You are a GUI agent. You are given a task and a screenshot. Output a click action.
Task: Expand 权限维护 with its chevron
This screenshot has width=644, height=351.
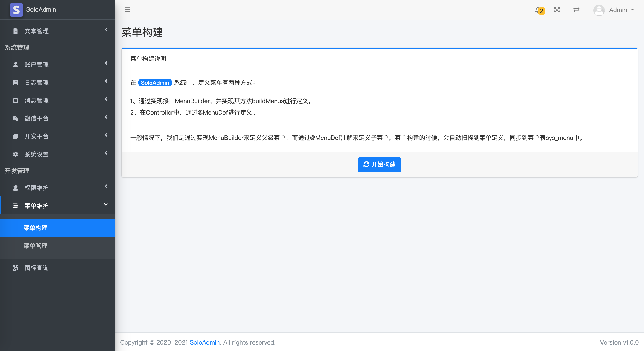tap(106, 187)
